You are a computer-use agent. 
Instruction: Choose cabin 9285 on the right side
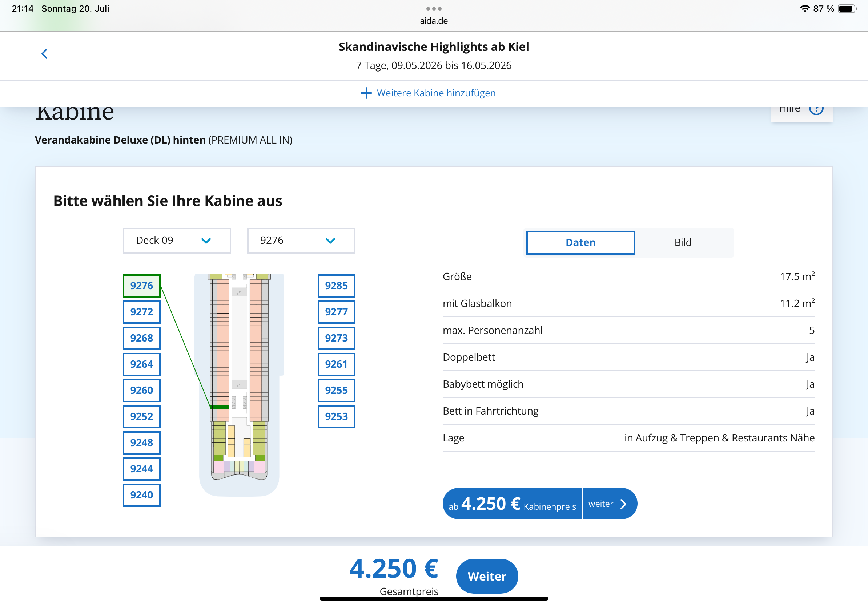336,286
